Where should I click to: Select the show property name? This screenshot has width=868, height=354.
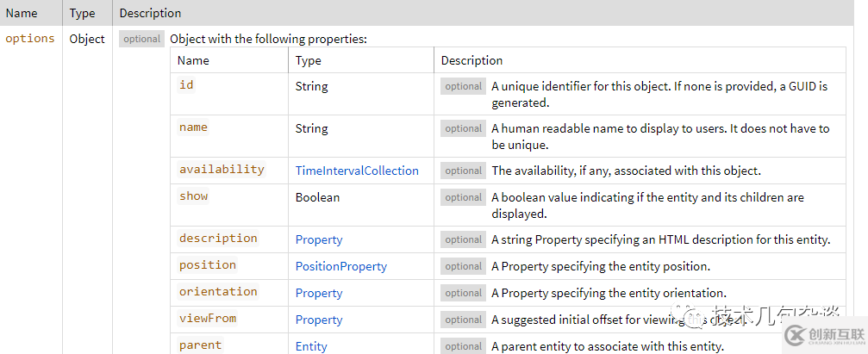tap(193, 196)
